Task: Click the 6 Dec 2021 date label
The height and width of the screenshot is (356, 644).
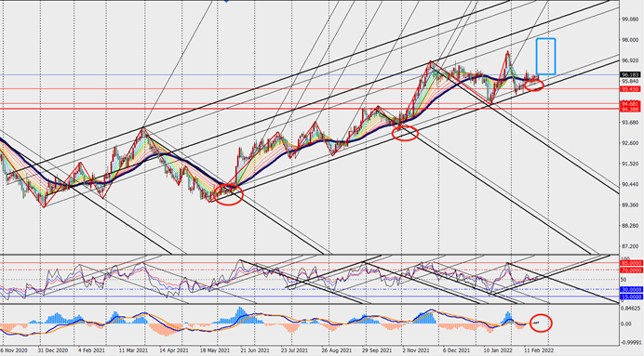Action: pos(456,350)
